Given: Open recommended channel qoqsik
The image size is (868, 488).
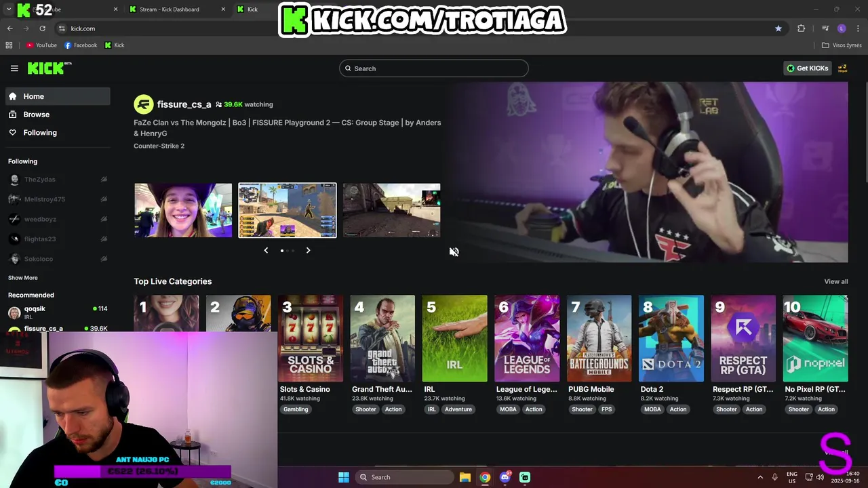Looking at the screenshot, I should (58, 312).
